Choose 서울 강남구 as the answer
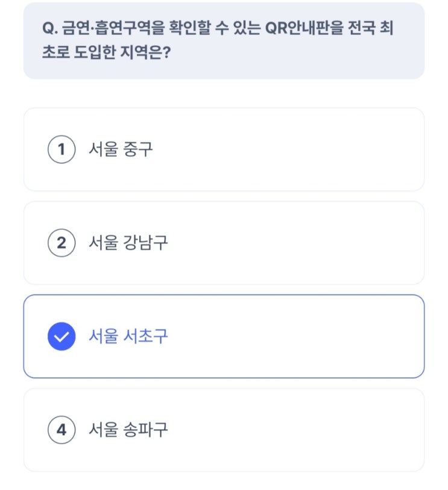448x490 pixels. (x=223, y=243)
